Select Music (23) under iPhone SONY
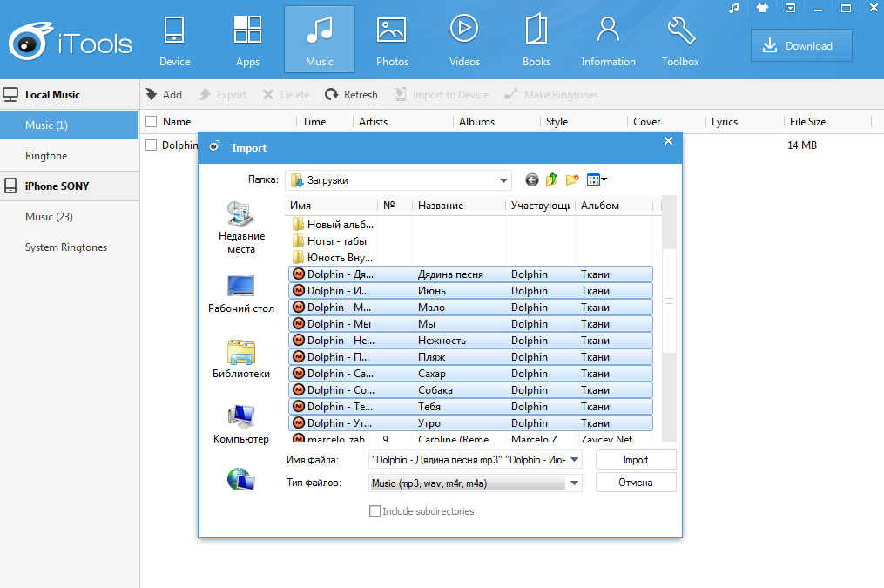This screenshot has width=884, height=588. coord(49,217)
